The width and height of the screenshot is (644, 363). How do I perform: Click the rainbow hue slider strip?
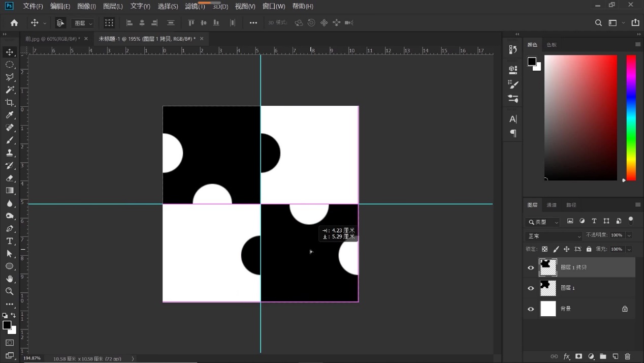(631, 117)
